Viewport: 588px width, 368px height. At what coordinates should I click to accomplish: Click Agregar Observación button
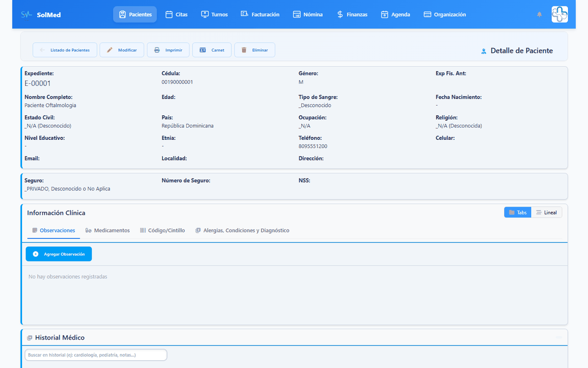tap(59, 254)
